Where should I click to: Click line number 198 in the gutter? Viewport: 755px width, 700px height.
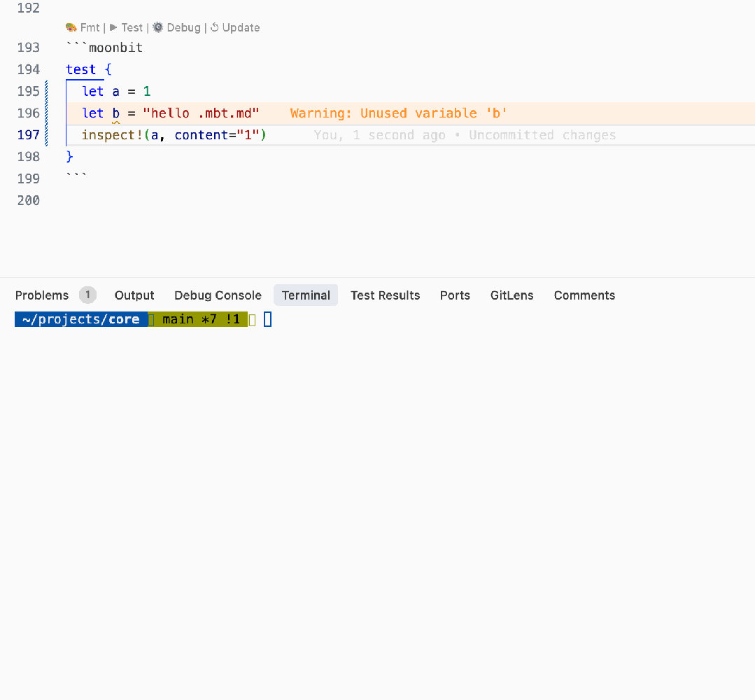click(29, 157)
